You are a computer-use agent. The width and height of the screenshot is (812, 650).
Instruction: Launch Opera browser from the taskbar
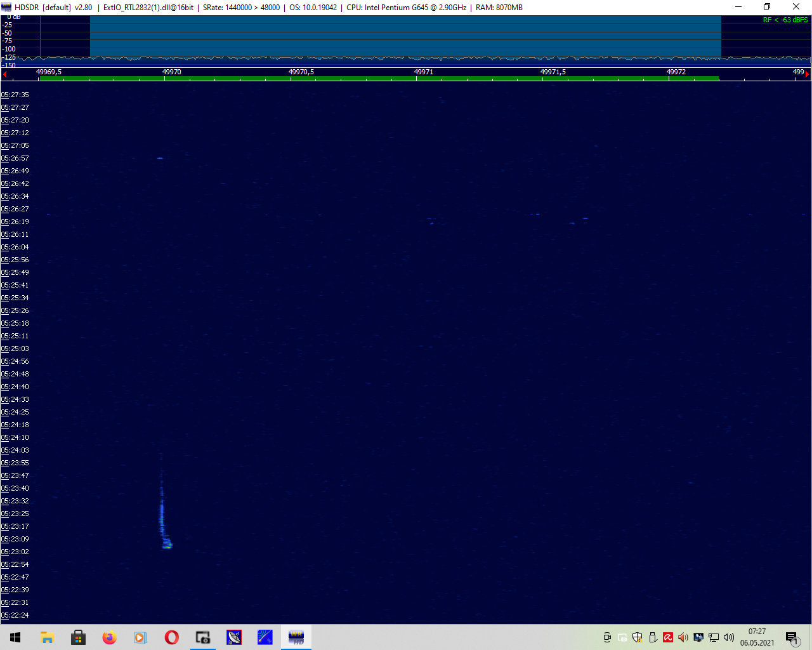pos(172,637)
